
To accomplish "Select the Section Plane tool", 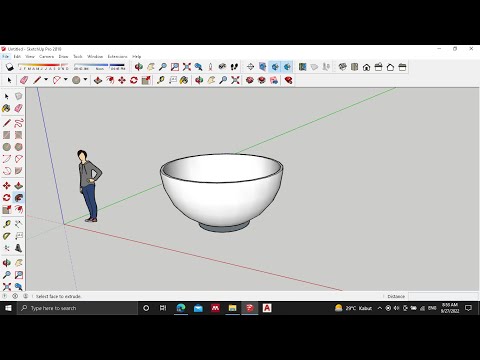I will (x=250, y=67).
